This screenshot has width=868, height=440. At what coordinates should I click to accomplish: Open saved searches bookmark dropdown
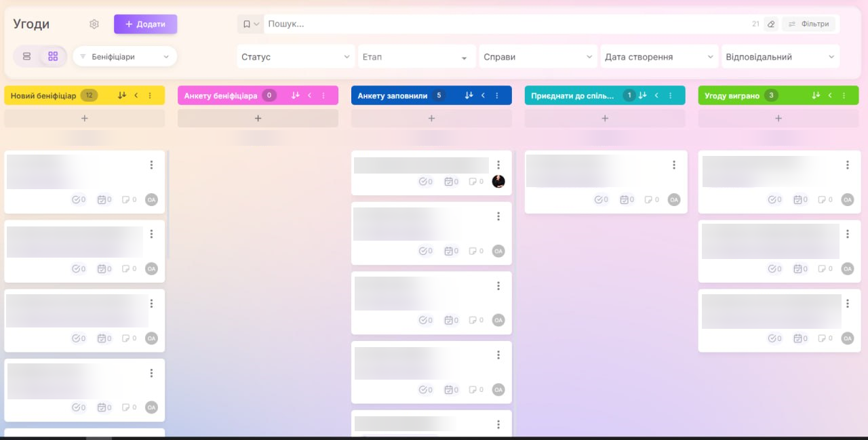click(x=250, y=24)
